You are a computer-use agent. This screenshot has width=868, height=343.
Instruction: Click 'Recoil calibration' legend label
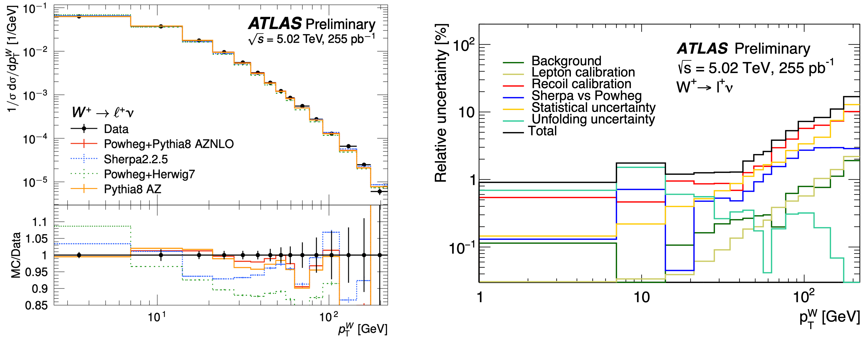[x=581, y=84]
